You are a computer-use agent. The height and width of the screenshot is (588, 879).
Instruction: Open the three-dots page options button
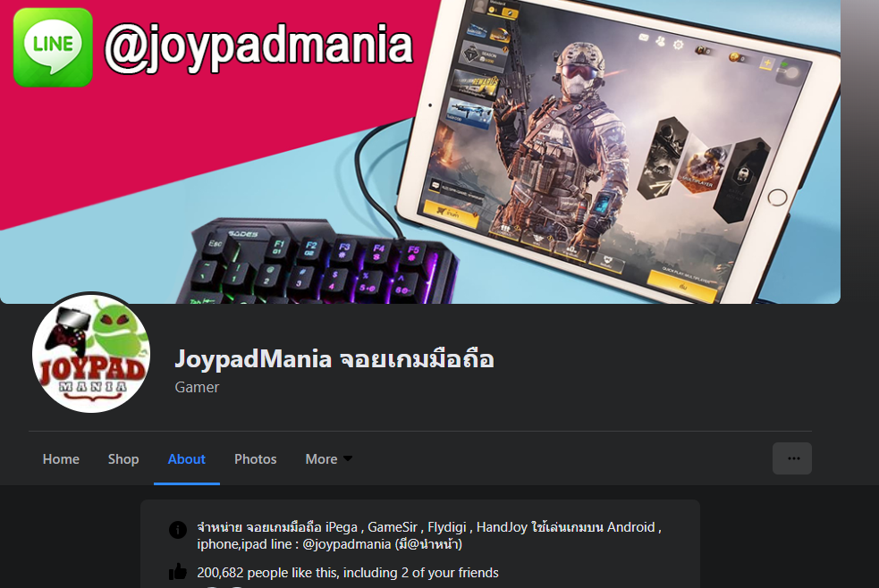click(791, 458)
